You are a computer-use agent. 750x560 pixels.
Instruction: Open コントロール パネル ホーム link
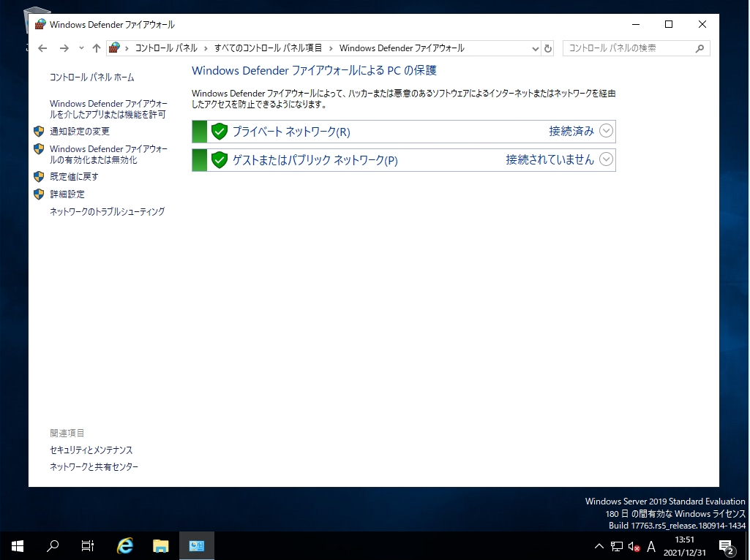pos(92,77)
